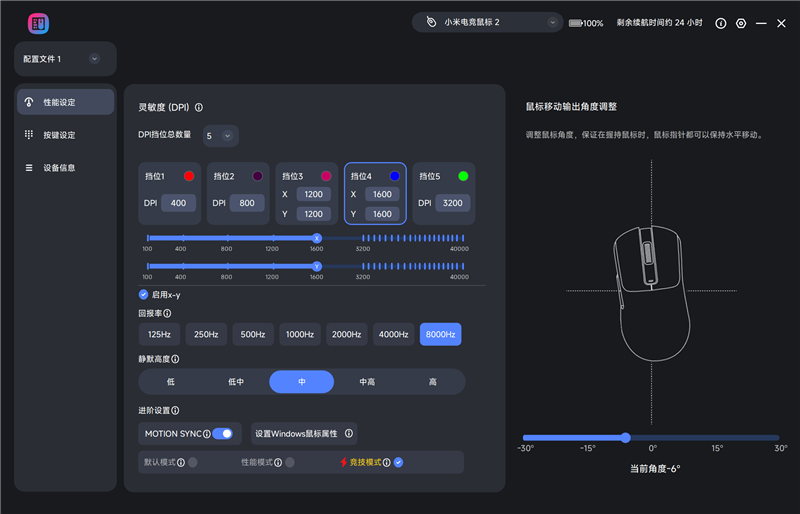Click the 挡位4 X 1600 field

coord(382,194)
